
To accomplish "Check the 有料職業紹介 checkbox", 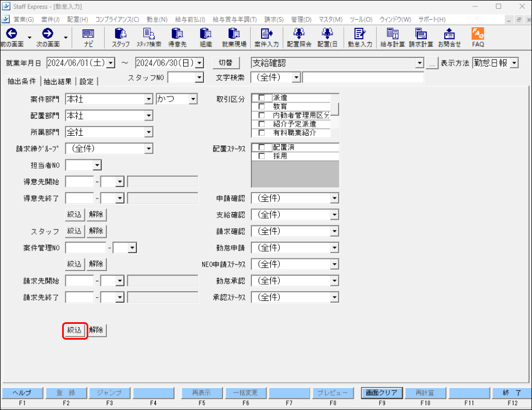I will [262, 132].
